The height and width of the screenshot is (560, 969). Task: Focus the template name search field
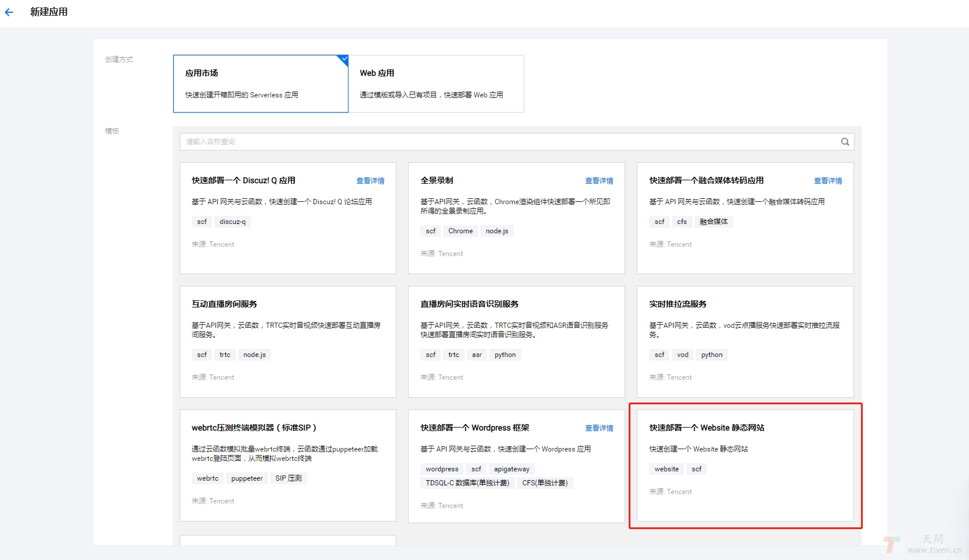517,142
